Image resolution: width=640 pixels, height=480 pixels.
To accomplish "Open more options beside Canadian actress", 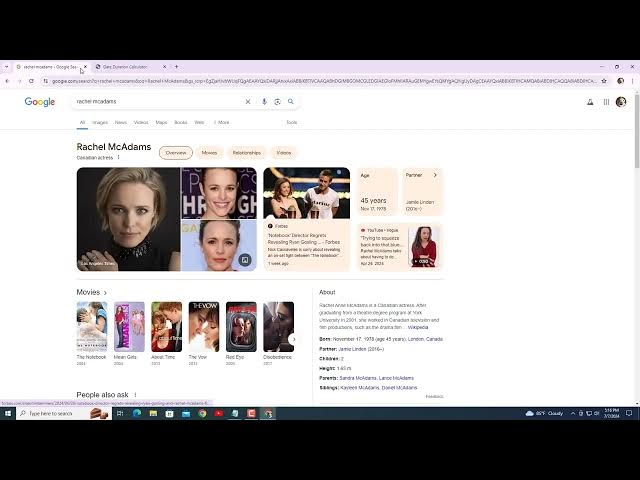I will pyautogui.click(x=119, y=158).
